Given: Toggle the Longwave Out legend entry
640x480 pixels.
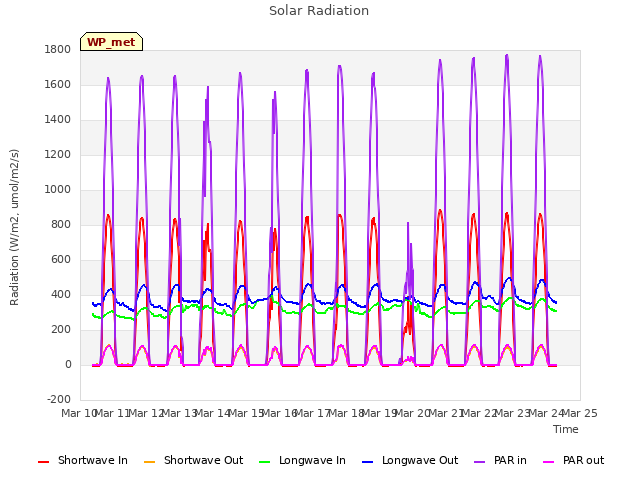Looking at the screenshot, I should tap(410, 460).
